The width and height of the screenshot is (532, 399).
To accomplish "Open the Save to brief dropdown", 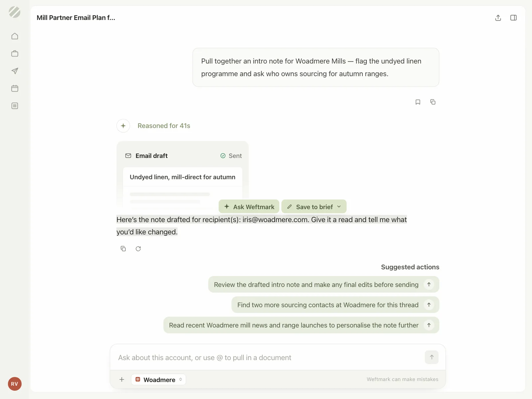I will (x=314, y=206).
